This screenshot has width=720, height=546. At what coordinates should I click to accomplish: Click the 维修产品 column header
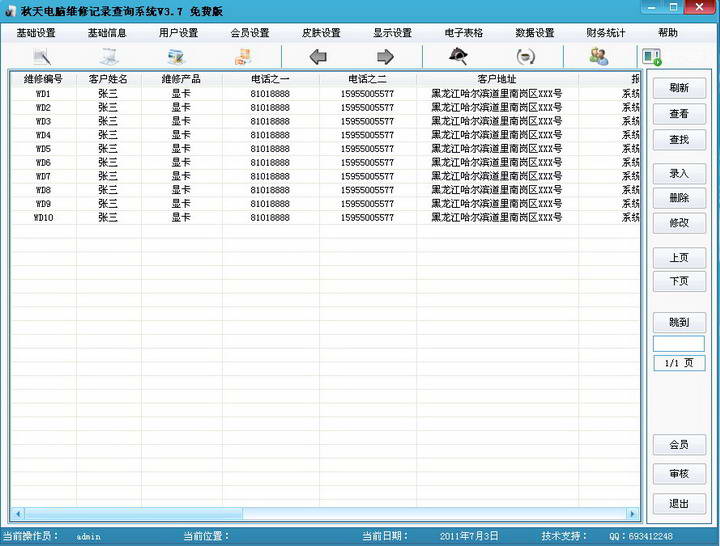pos(181,79)
